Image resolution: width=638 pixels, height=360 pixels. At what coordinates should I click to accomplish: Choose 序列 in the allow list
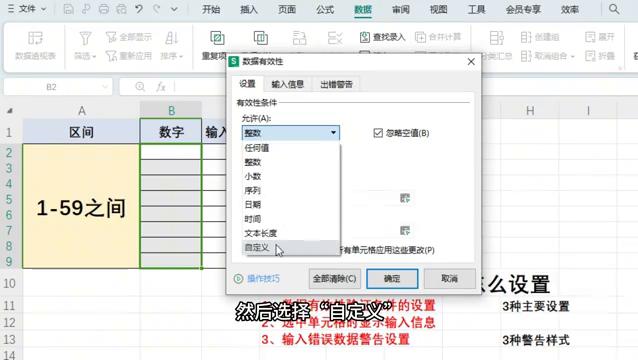coord(291,191)
